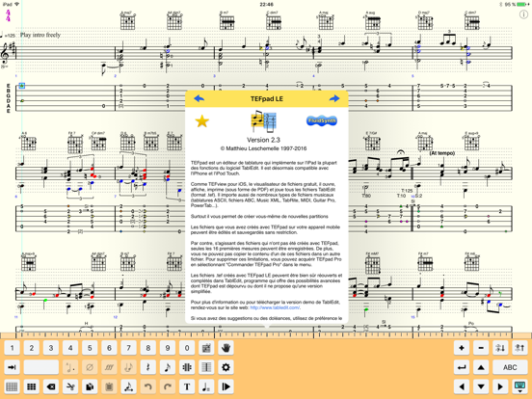Tap the gray grid view button
This screenshot has height=399, width=532.
pos(12,386)
